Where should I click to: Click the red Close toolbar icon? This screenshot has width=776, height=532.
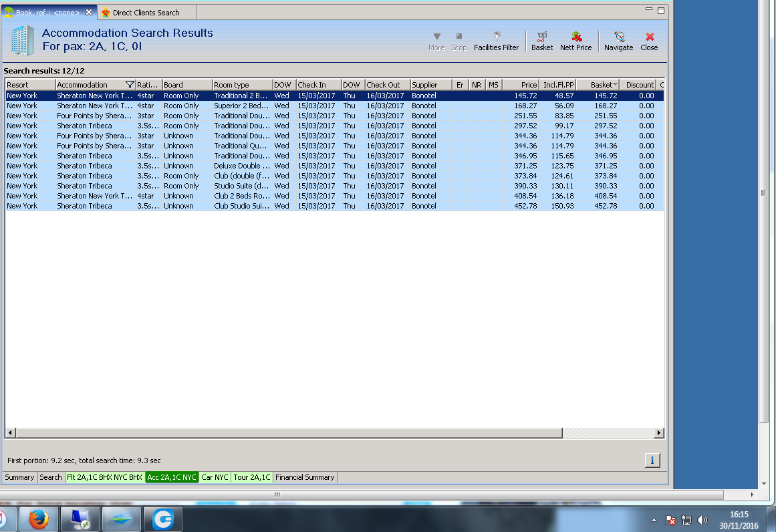pyautogui.click(x=649, y=41)
